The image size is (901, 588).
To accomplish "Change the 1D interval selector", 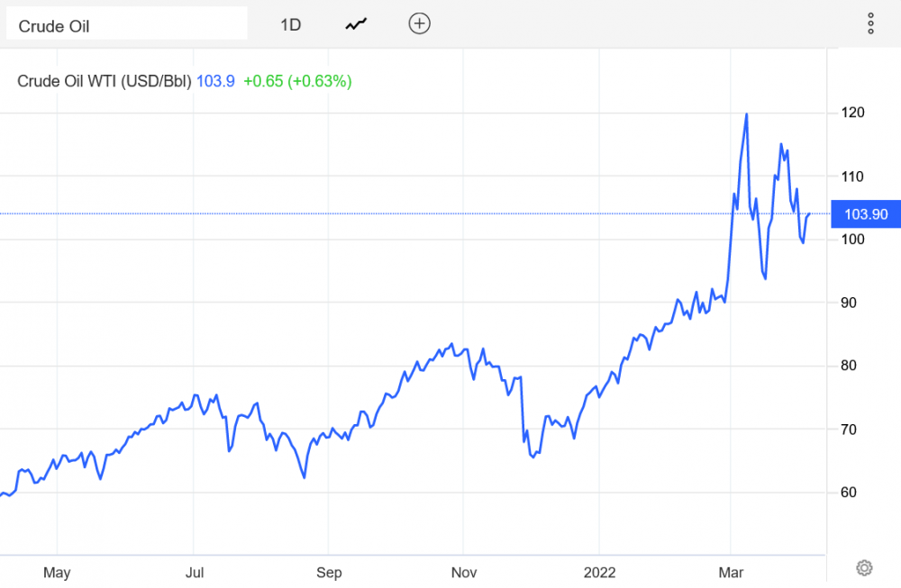I will point(291,24).
